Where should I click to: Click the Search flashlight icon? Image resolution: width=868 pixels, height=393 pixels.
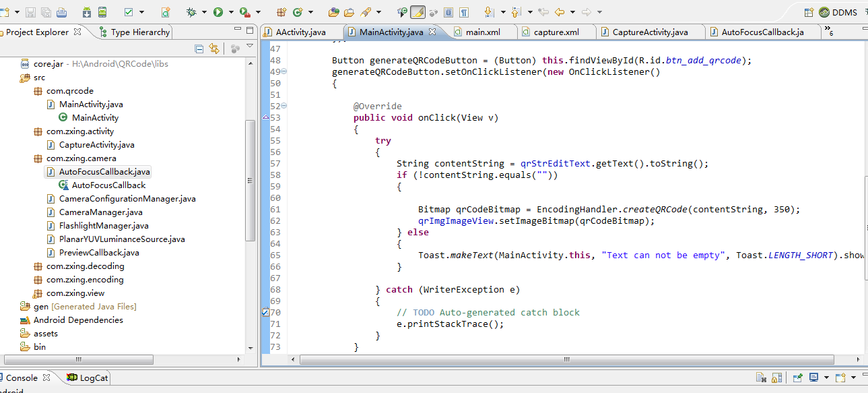coord(366,12)
